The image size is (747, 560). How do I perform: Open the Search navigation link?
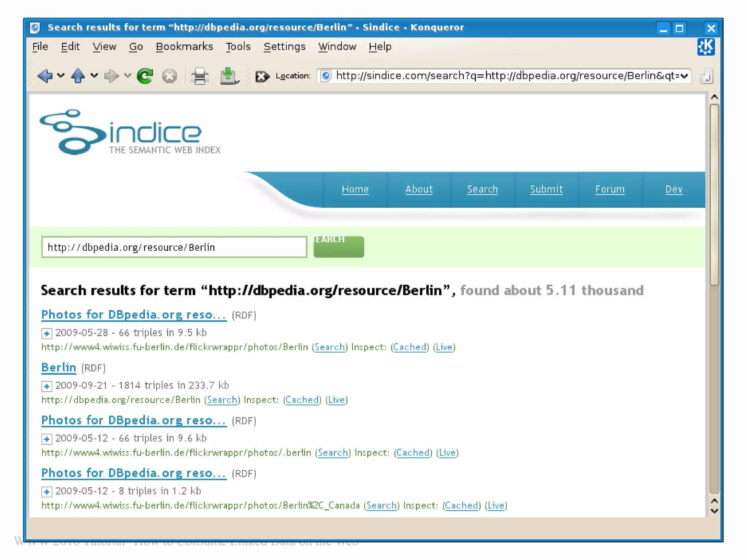click(x=482, y=189)
